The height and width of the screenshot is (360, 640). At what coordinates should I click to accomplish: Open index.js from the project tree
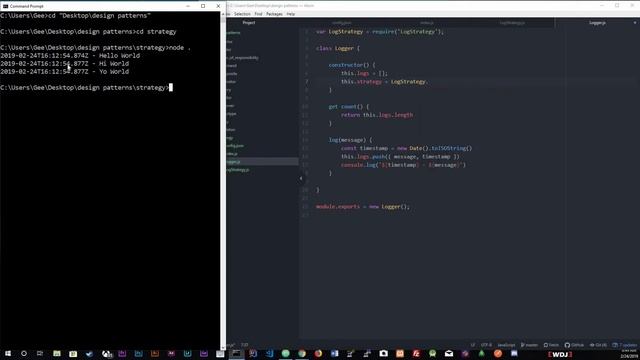click(x=233, y=154)
